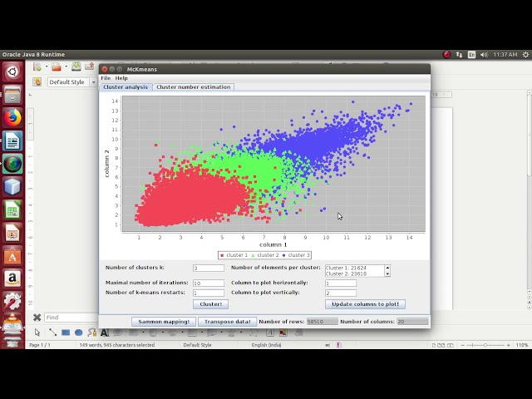The width and height of the screenshot is (532, 399).
Task: Open the Default Style paragraph style dropdown
Action: click(x=93, y=82)
